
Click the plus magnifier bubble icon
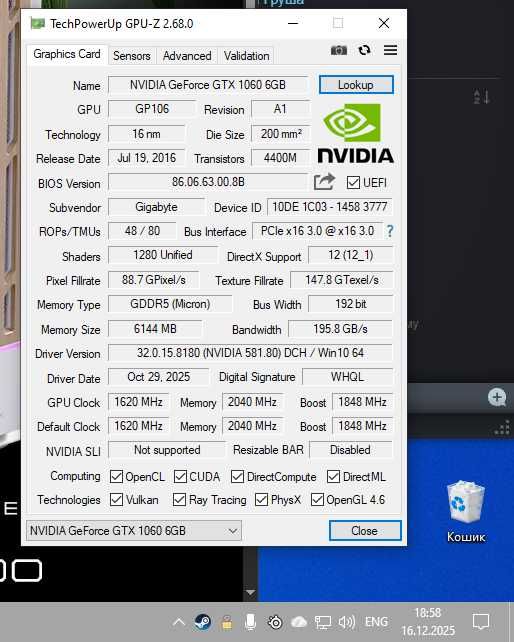tap(497, 397)
